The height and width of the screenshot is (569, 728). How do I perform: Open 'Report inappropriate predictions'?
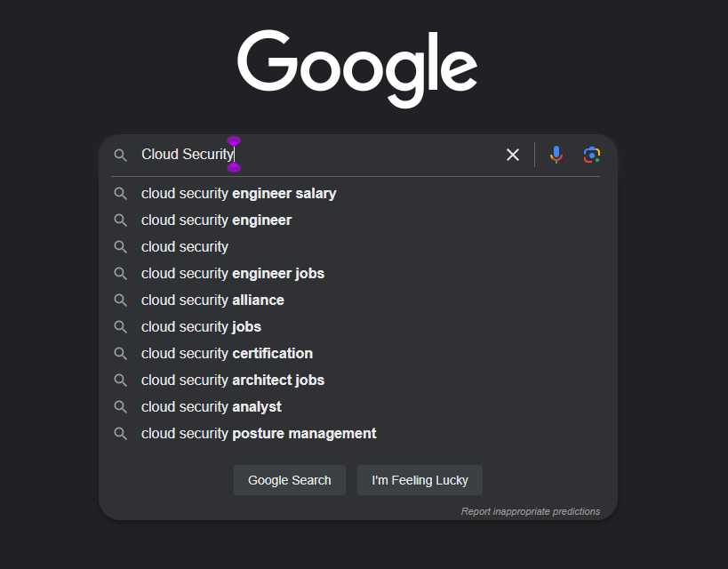tap(531, 511)
